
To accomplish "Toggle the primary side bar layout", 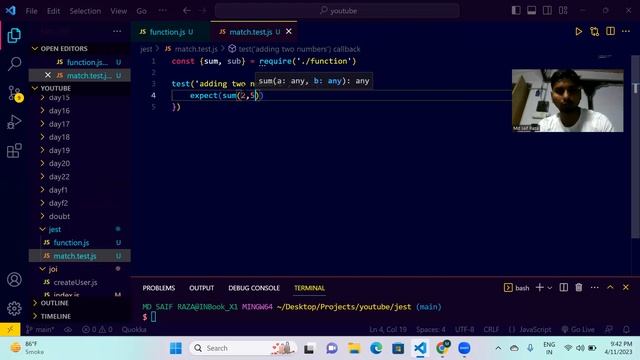I will click(516, 11).
